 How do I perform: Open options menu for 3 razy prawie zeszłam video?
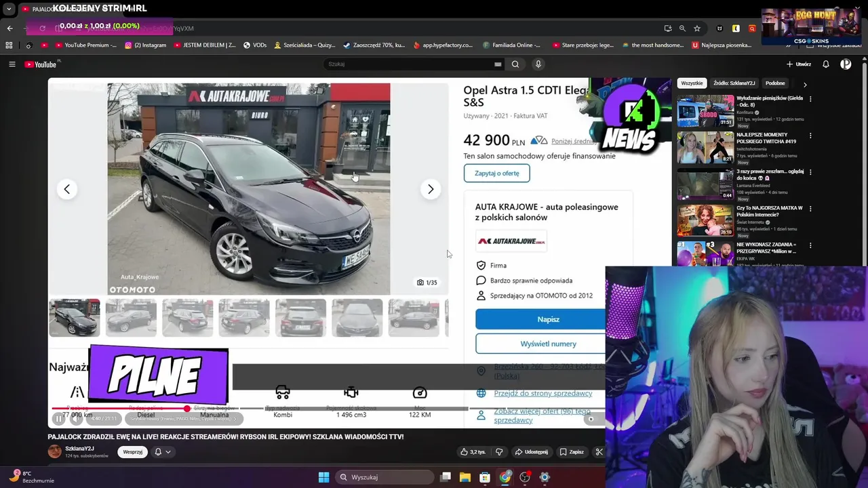[x=810, y=172]
